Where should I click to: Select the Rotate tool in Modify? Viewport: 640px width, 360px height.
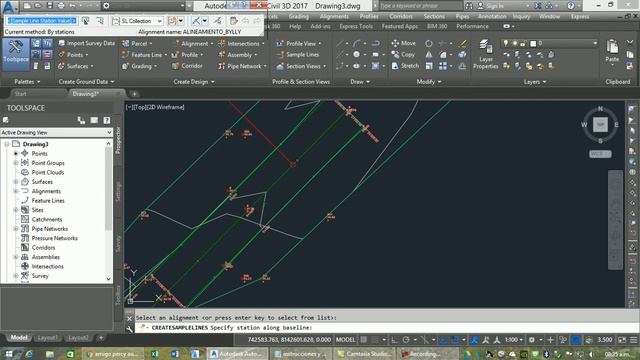(429, 43)
